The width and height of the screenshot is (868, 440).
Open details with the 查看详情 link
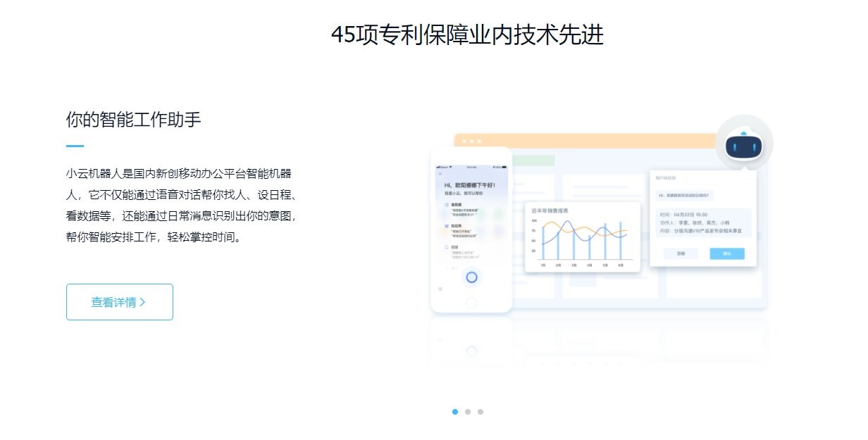coord(119,301)
